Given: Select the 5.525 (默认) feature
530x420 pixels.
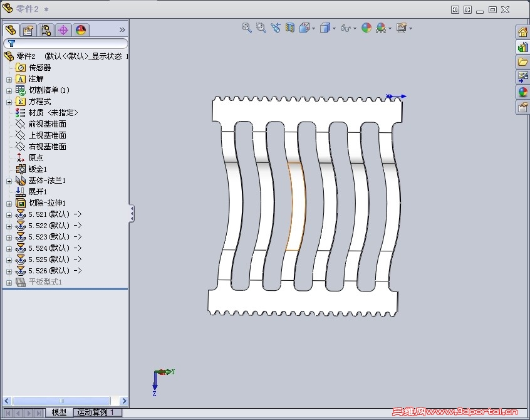Looking at the screenshot, I should pyautogui.click(x=55, y=260).
